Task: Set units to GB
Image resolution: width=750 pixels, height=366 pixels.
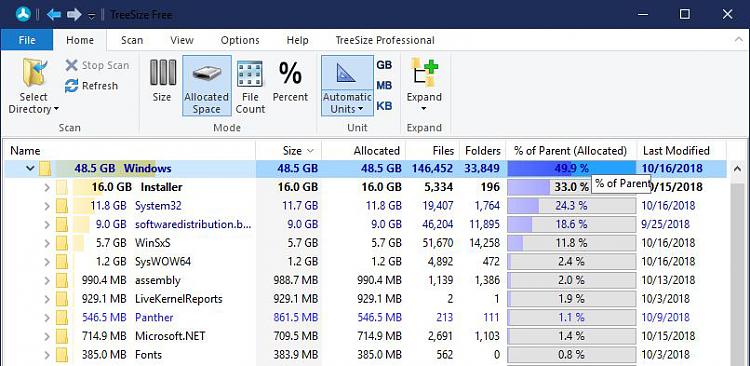Action: point(384,65)
